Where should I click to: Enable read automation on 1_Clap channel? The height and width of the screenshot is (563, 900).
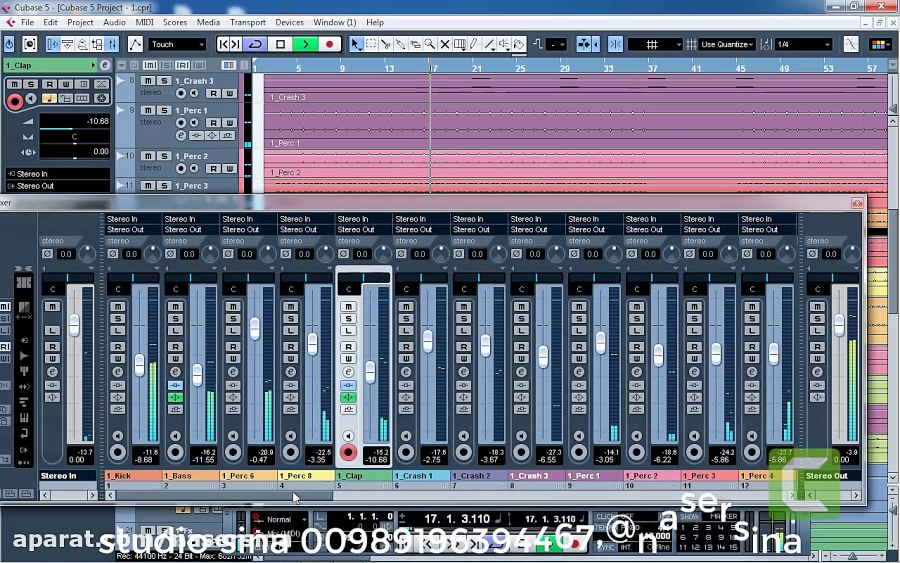(x=348, y=347)
